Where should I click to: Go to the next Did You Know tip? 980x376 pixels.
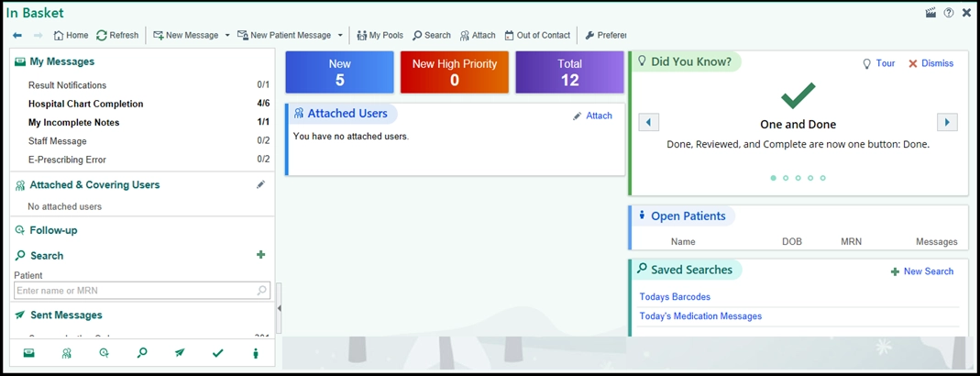pos(947,123)
